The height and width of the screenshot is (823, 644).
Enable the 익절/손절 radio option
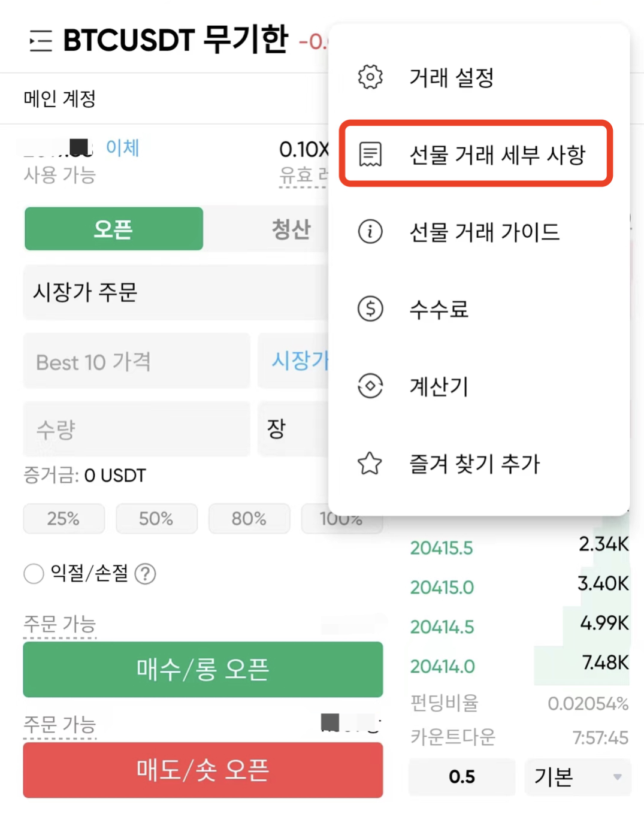pyautogui.click(x=34, y=574)
